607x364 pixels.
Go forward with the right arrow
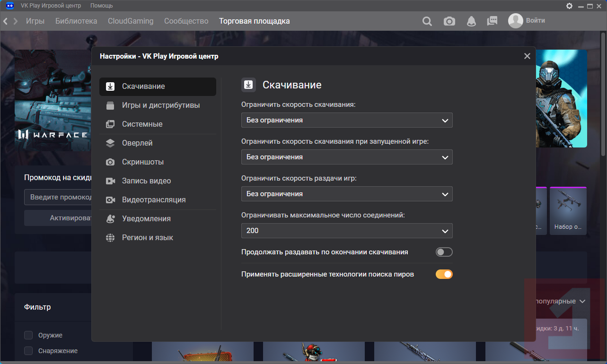pos(16,21)
